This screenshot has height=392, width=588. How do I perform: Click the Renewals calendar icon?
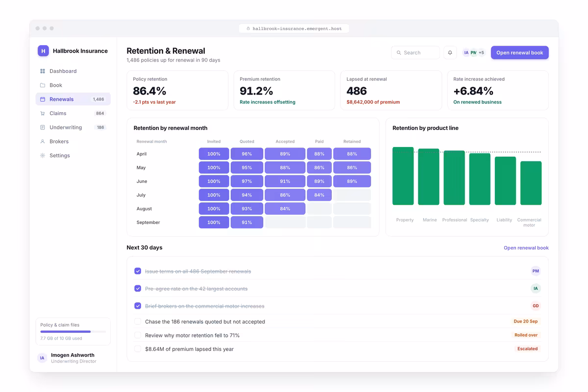click(43, 99)
